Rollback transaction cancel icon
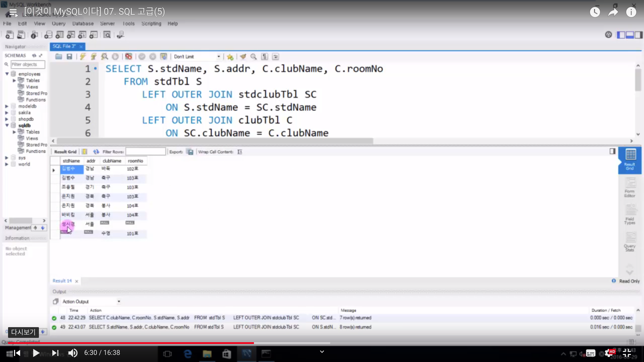644x362 pixels. point(153,57)
